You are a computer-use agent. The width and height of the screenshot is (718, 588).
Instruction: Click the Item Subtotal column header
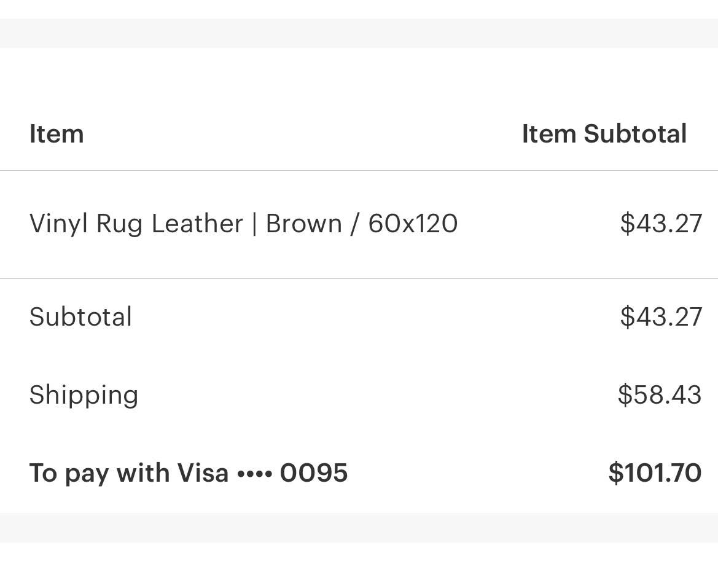tap(604, 134)
